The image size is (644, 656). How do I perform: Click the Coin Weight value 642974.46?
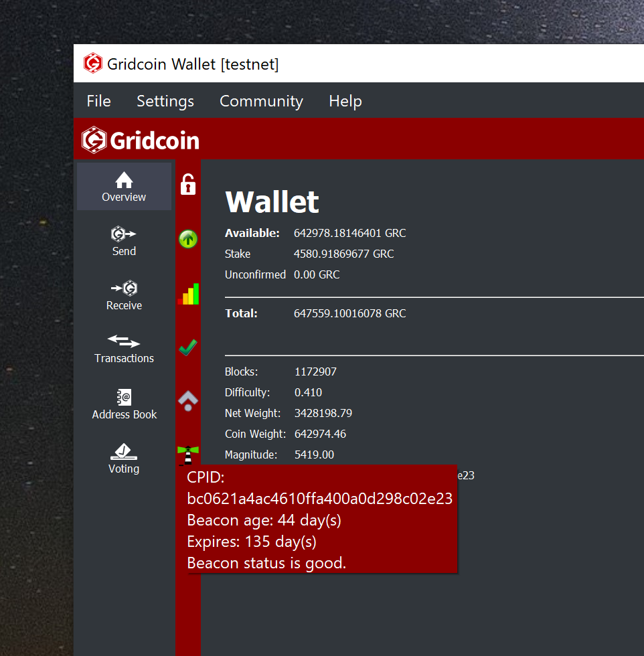[x=320, y=434]
